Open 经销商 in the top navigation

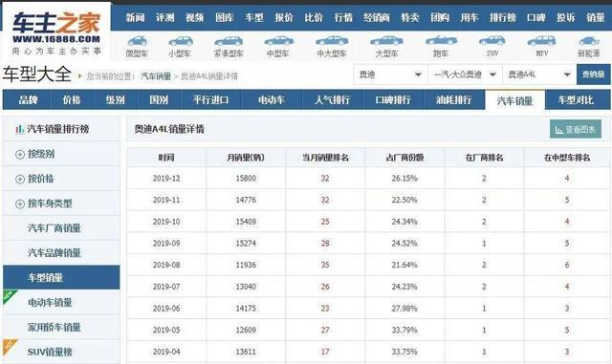pyautogui.click(x=377, y=17)
